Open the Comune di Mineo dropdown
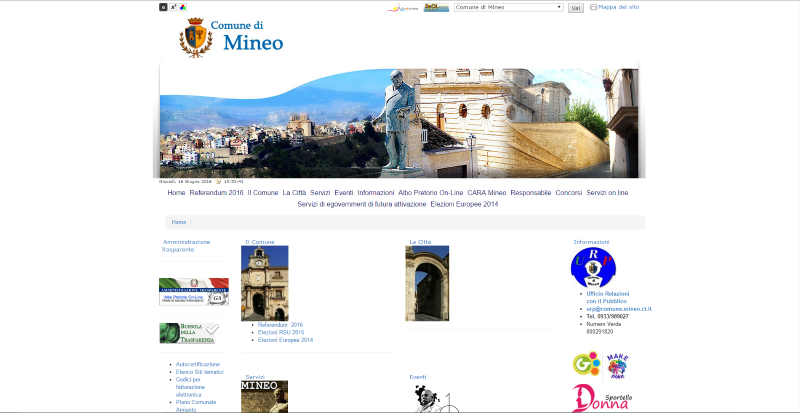Viewport: 800px width, 413px height. pos(509,8)
